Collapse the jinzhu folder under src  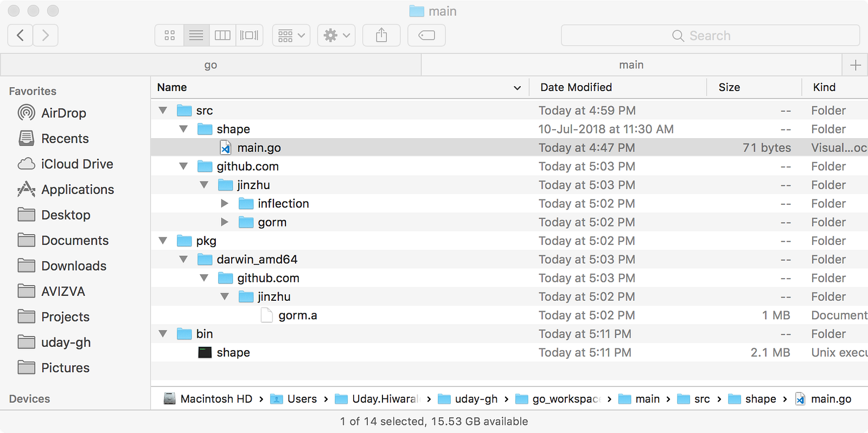[x=204, y=185]
